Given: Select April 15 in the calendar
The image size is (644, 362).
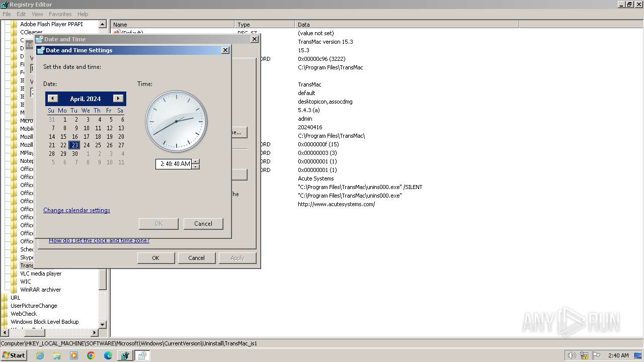Looking at the screenshot, I should pyautogui.click(x=63, y=137).
